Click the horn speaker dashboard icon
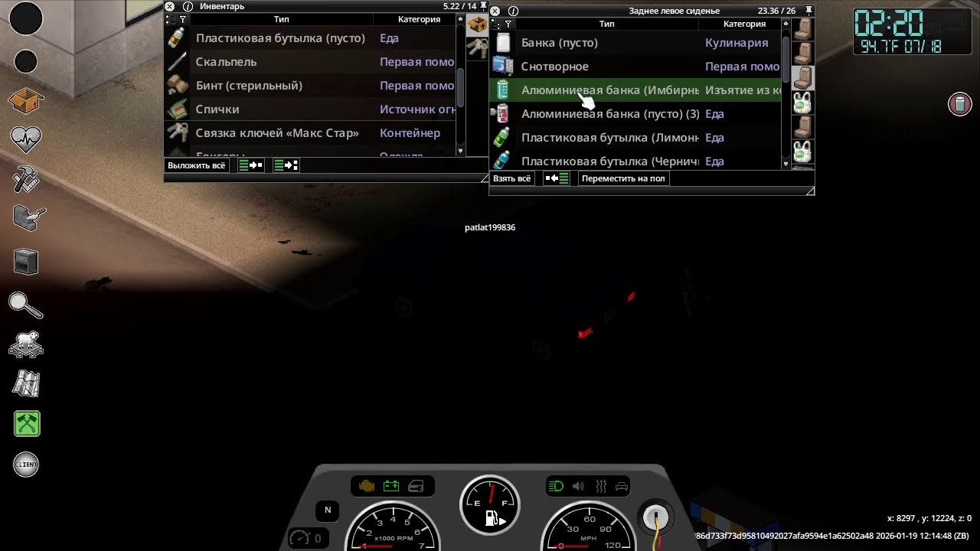The height and width of the screenshot is (551, 980). coord(578,486)
